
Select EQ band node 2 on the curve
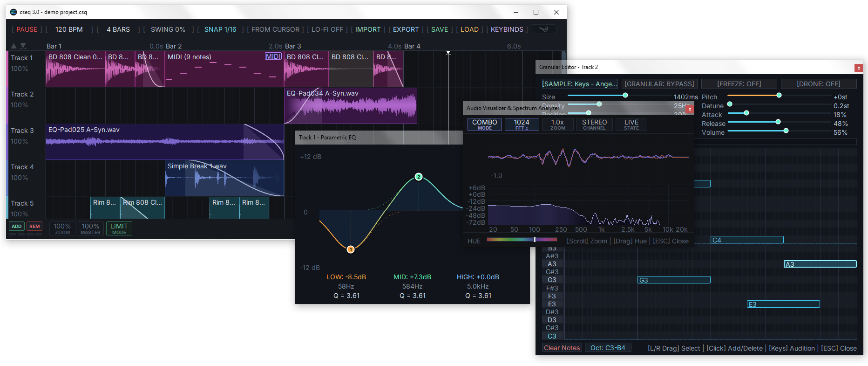point(419,177)
